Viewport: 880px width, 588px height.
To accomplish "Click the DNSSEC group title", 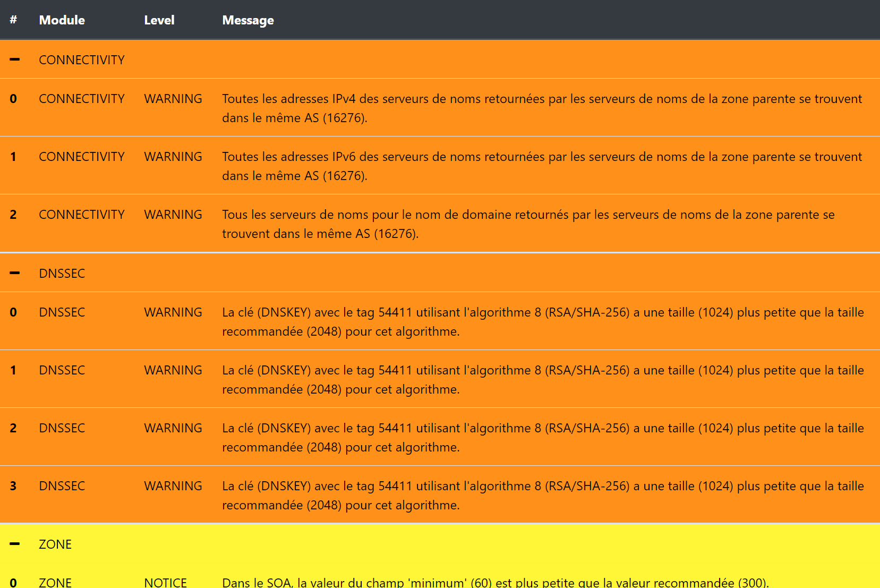I will 62,274.
